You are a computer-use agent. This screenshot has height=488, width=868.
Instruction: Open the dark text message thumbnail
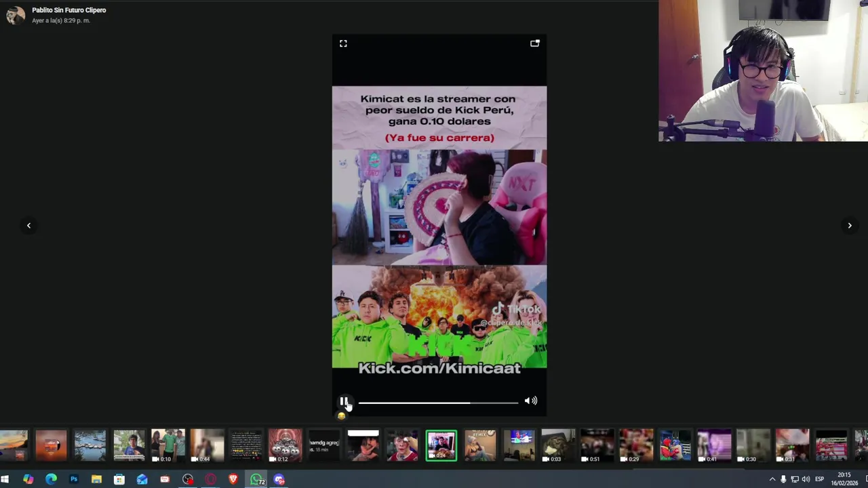coord(246,445)
